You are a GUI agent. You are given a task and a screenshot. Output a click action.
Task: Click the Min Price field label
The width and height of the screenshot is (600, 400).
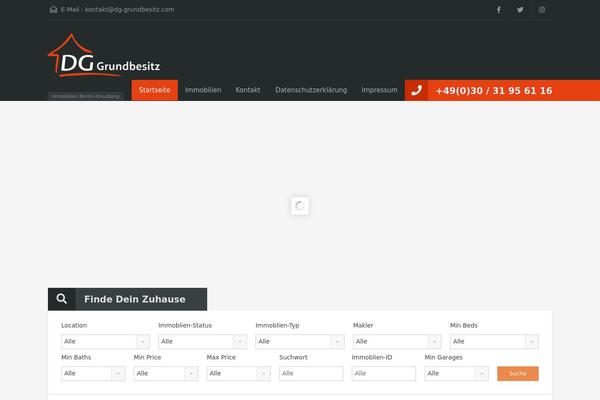point(147,358)
